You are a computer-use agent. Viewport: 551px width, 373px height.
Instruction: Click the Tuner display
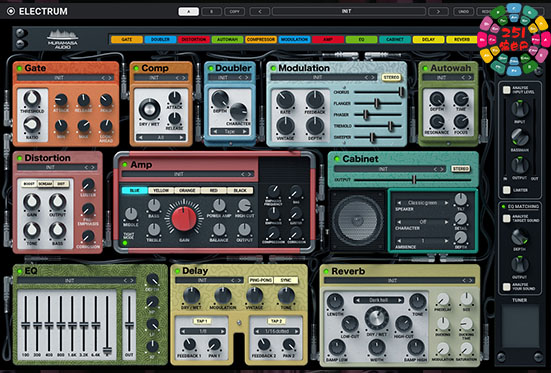coord(520,326)
